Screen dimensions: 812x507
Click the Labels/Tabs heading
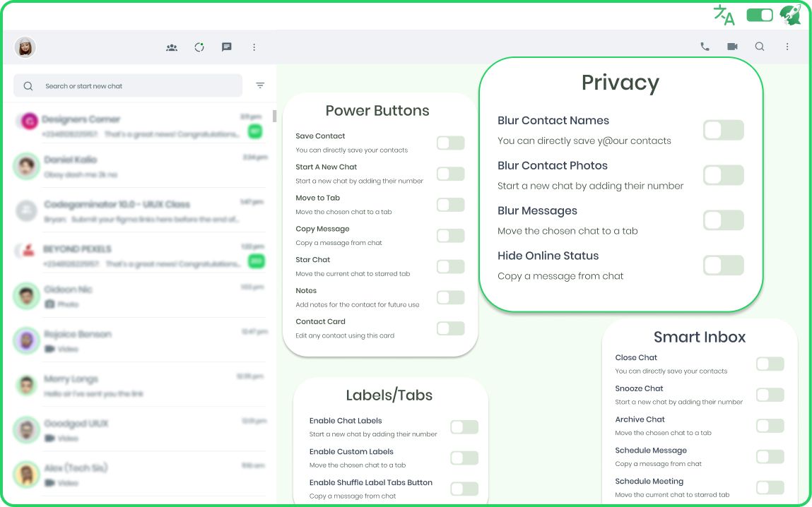pos(389,395)
